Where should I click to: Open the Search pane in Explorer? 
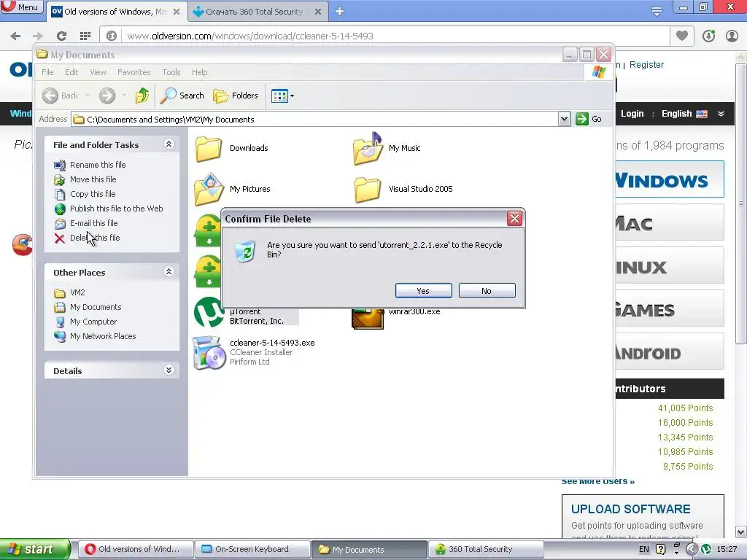click(x=182, y=96)
